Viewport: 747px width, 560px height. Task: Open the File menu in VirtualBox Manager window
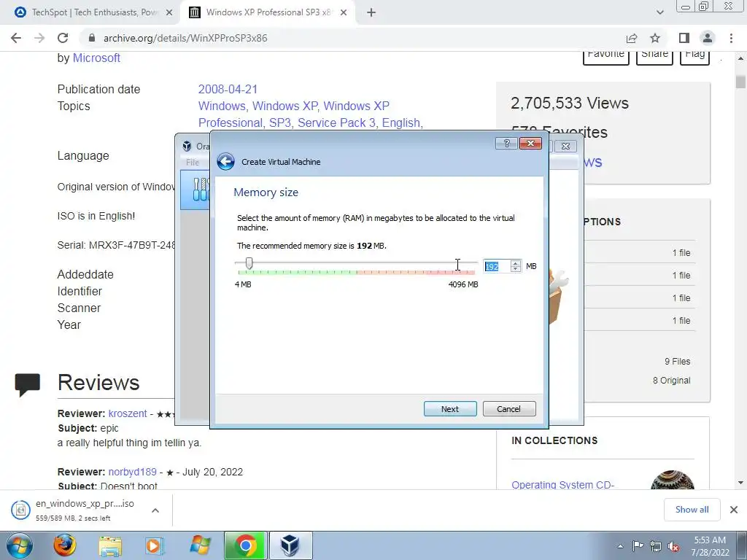tap(193, 163)
